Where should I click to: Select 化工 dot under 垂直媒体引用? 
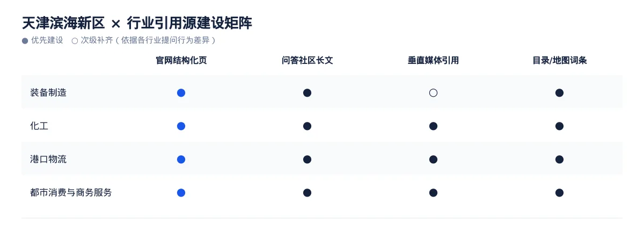coord(433,126)
